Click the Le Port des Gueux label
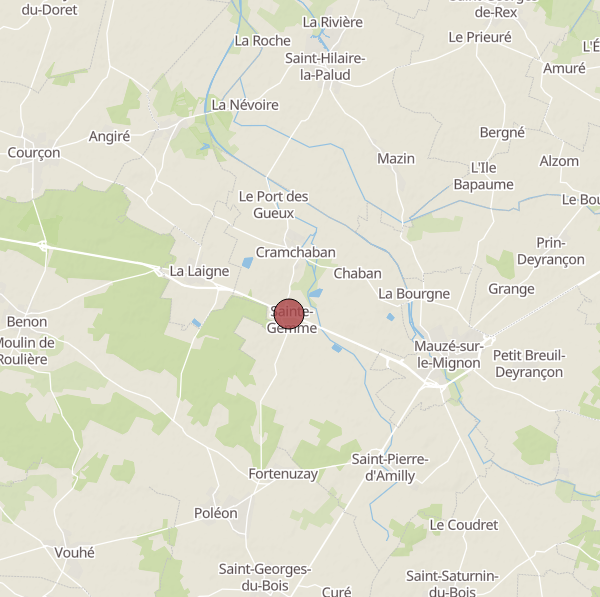This screenshot has width=600, height=597. point(274,205)
